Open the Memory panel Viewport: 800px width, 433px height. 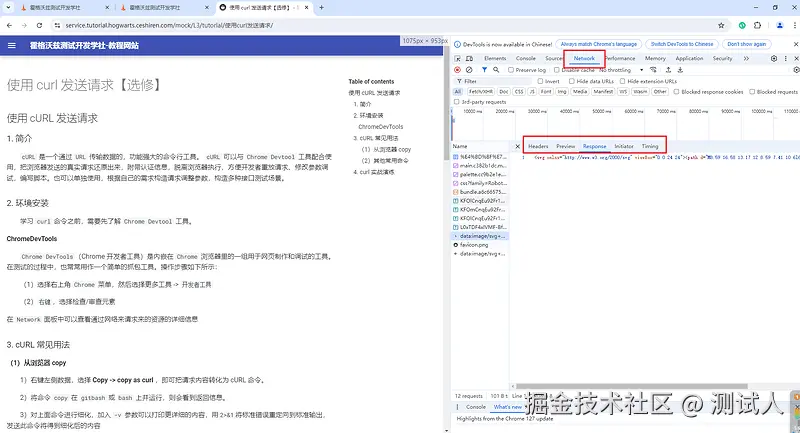point(655,59)
